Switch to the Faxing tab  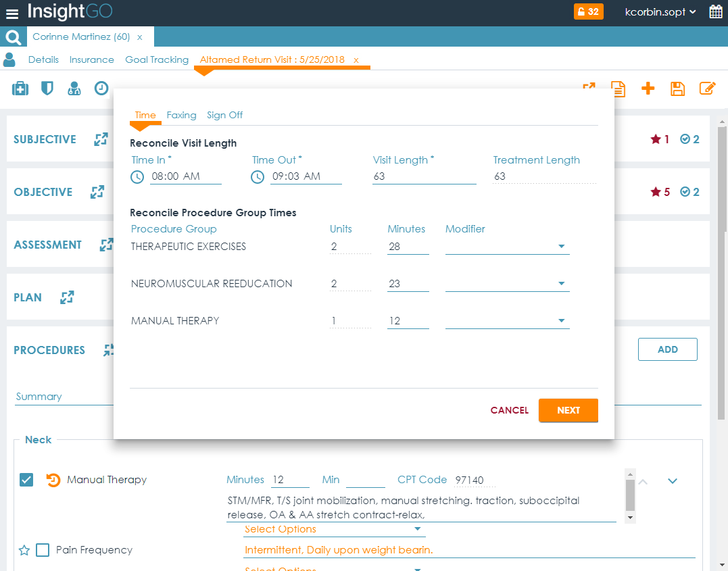pos(181,115)
